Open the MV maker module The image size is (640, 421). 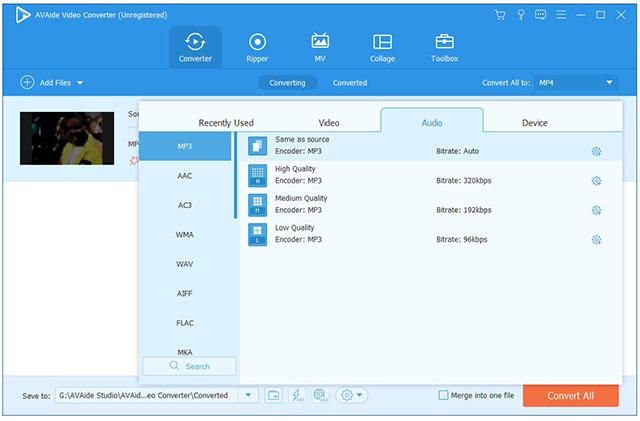click(x=320, y=47)
